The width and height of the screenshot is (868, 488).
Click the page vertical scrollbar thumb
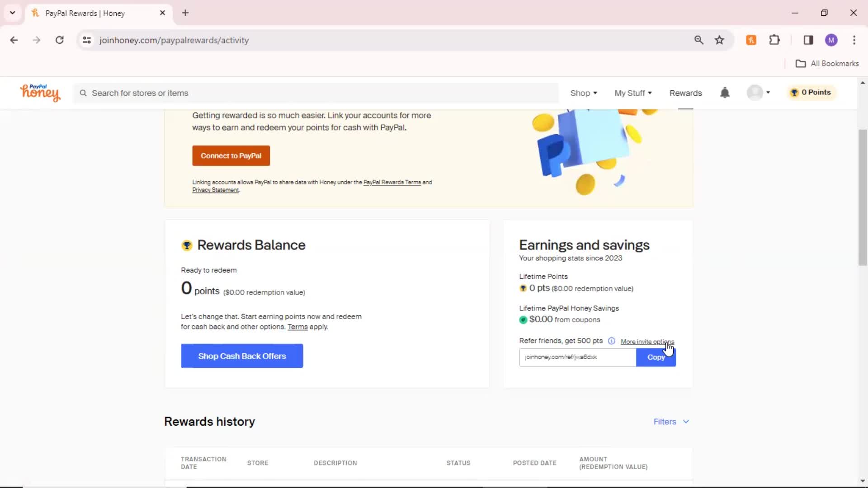tap(863, 197)
